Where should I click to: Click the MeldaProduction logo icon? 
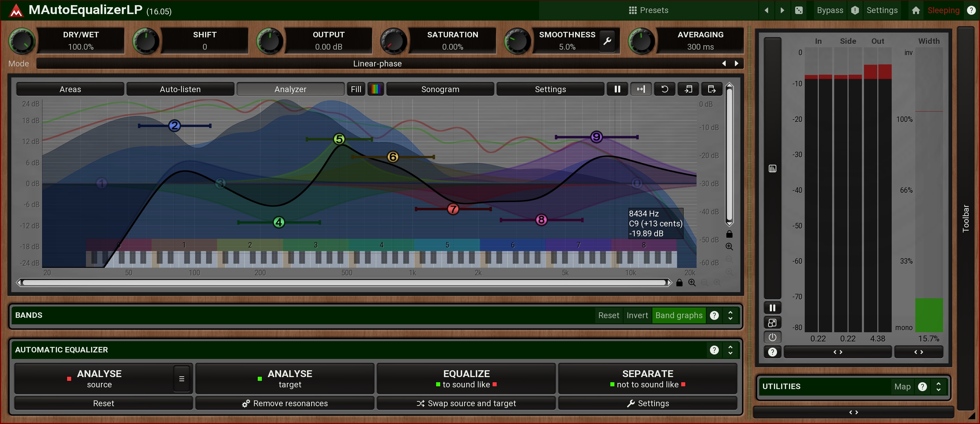16,10
